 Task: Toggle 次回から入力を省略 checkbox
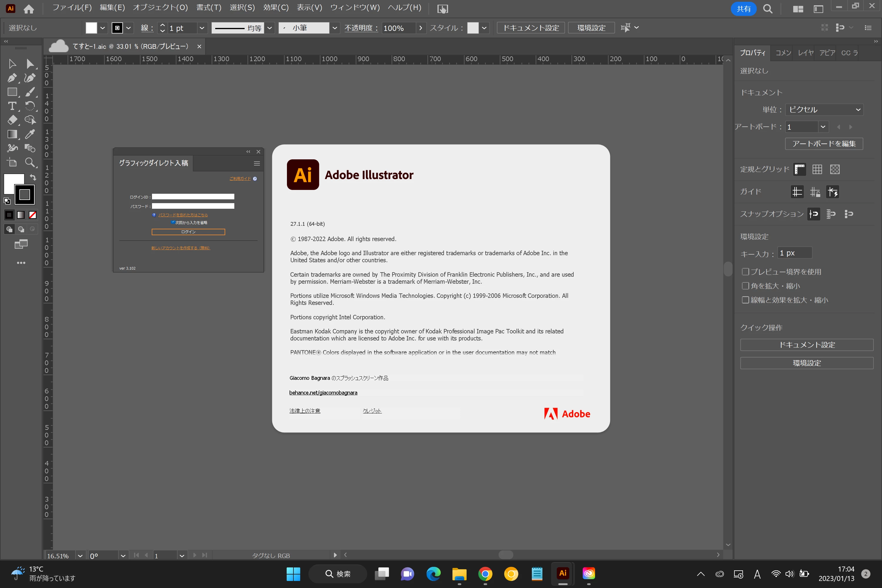pos(173,222)
